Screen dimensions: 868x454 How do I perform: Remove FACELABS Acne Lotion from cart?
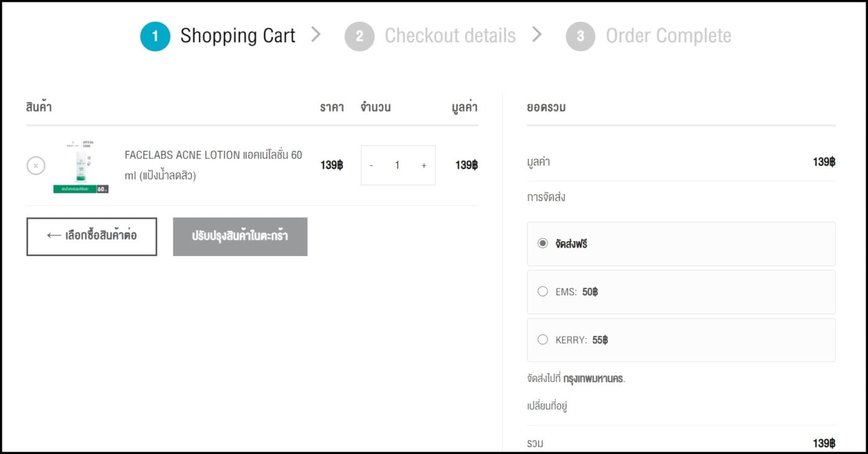tap(36, 166)
